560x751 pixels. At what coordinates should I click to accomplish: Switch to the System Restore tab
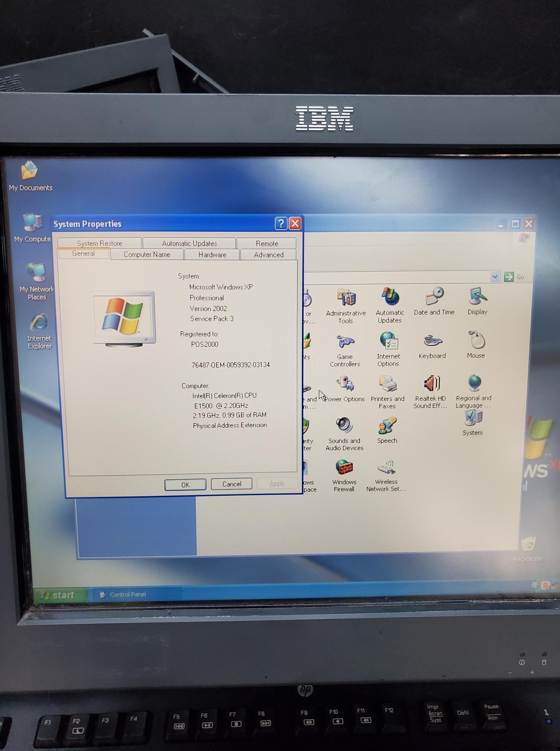99,243
